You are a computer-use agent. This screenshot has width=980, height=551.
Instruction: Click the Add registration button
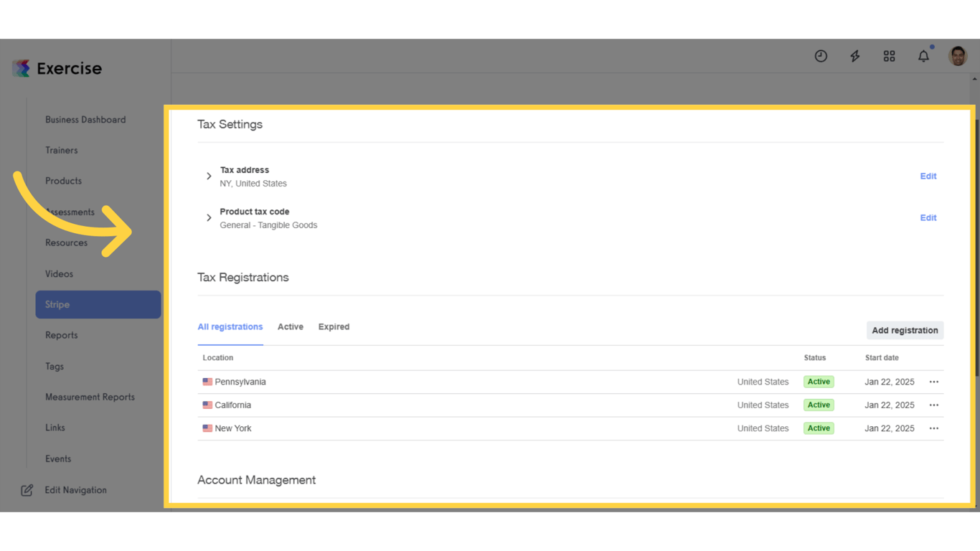(905, 330)
